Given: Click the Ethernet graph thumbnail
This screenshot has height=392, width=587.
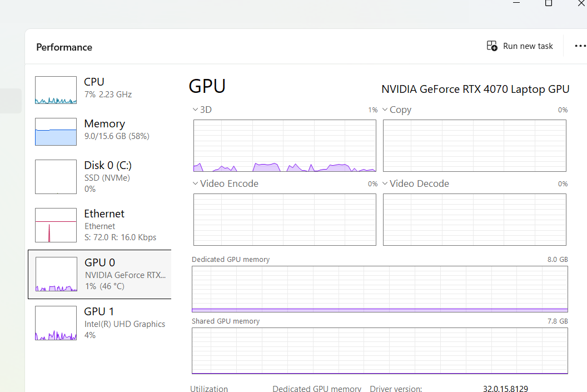Looking at the screenshot, I should pos(56,225).
